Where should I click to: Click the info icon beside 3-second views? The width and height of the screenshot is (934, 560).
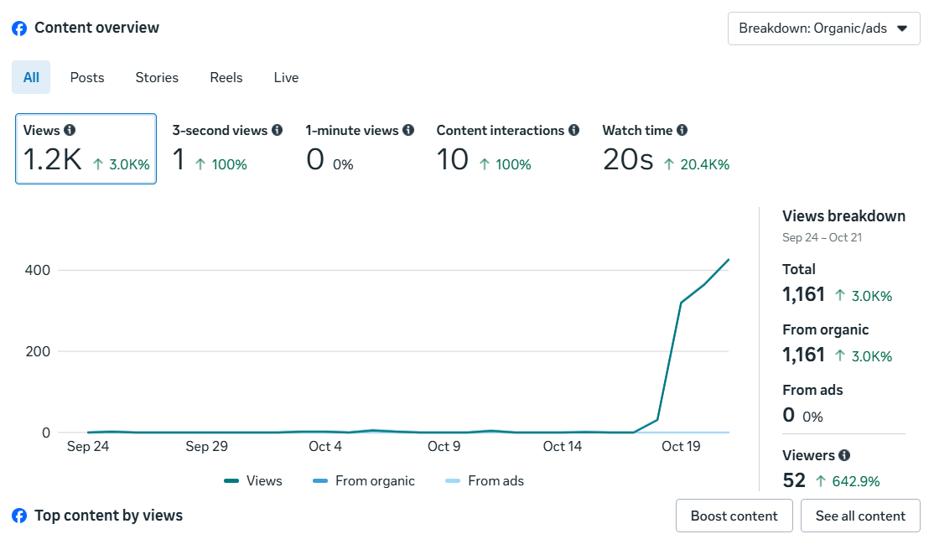point(278,130)
